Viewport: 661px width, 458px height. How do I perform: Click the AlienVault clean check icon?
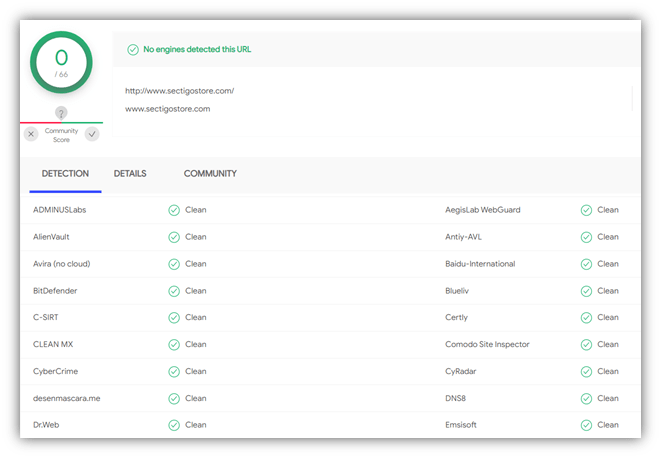click(174, 237)
